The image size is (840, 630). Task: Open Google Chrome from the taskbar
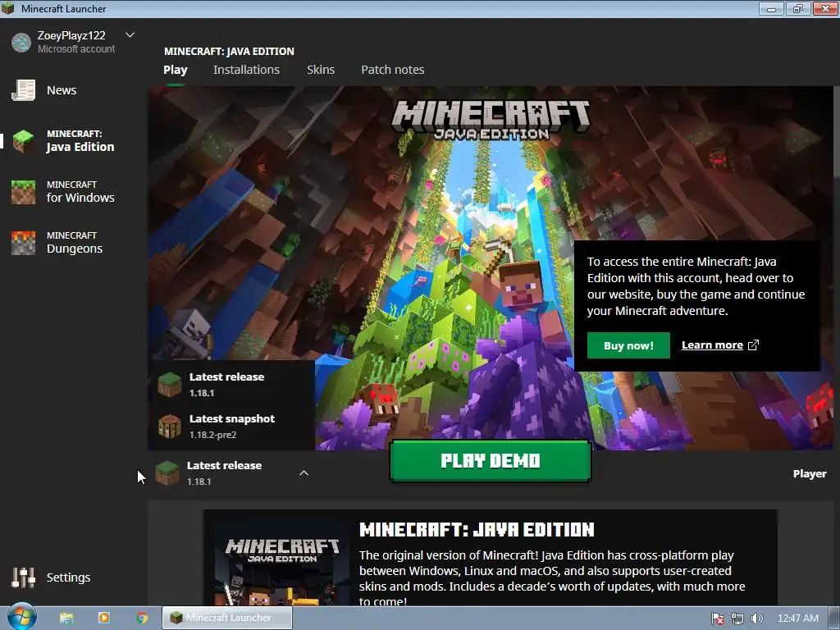click(142, 618)
